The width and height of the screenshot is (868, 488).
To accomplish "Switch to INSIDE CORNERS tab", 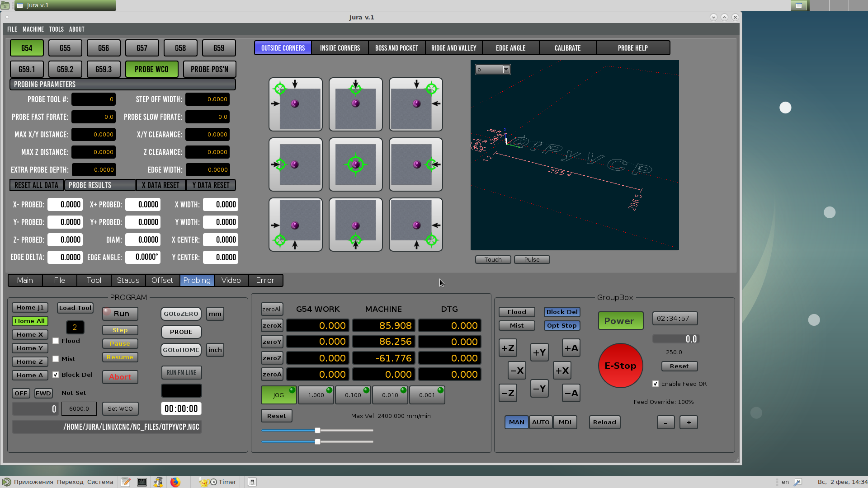I will click(340, 48).
